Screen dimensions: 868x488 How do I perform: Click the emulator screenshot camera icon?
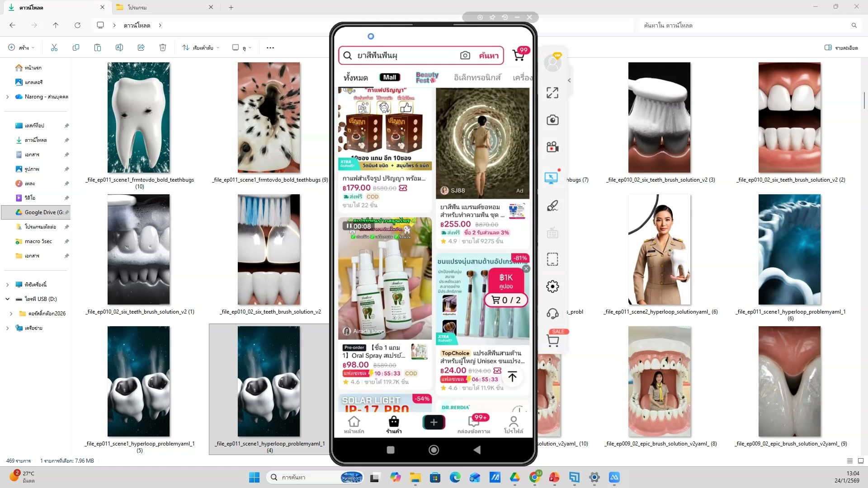(x=552, y=120)
